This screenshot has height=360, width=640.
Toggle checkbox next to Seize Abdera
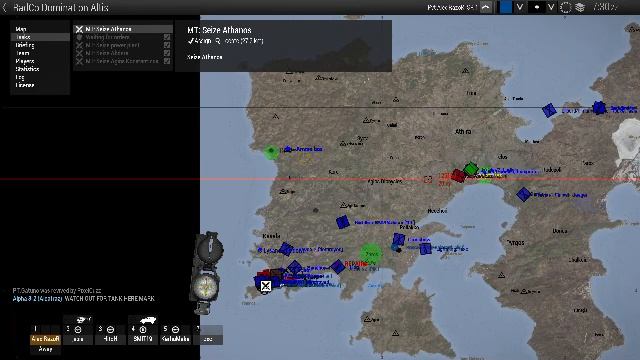coord(167,53)
